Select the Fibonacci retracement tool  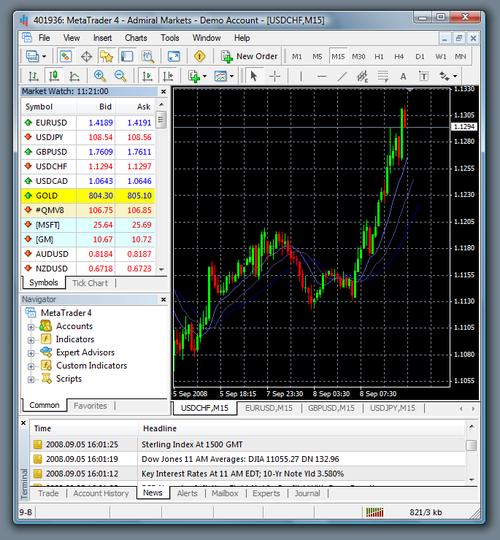click(383, 76)
